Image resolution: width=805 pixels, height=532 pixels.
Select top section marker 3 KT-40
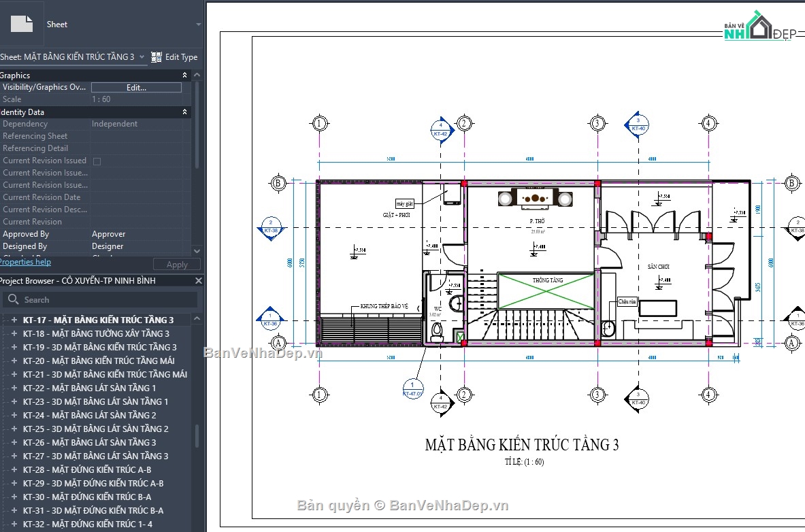(x=638, y=124)
